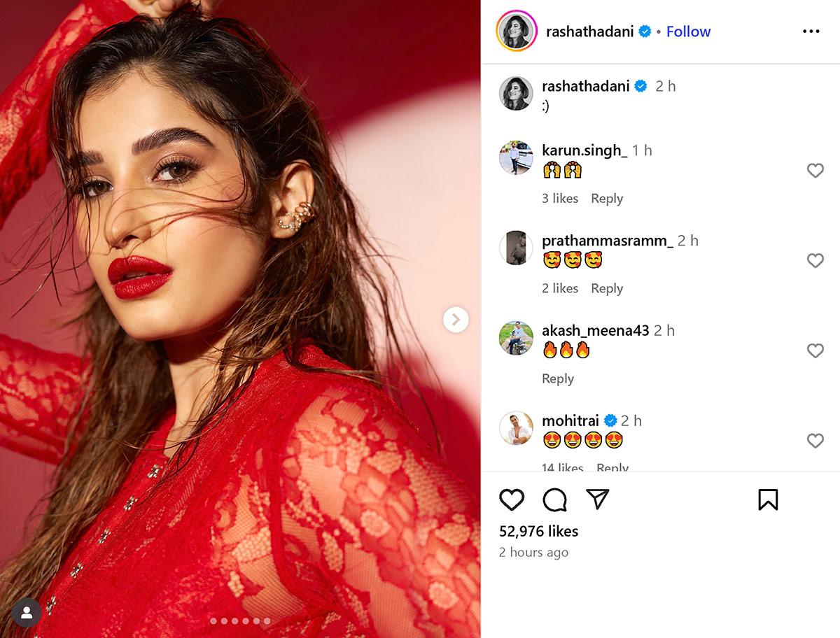This screenshot has height=638, width=840.
Task: Open the three-dot more options menu
Action: 811,31
